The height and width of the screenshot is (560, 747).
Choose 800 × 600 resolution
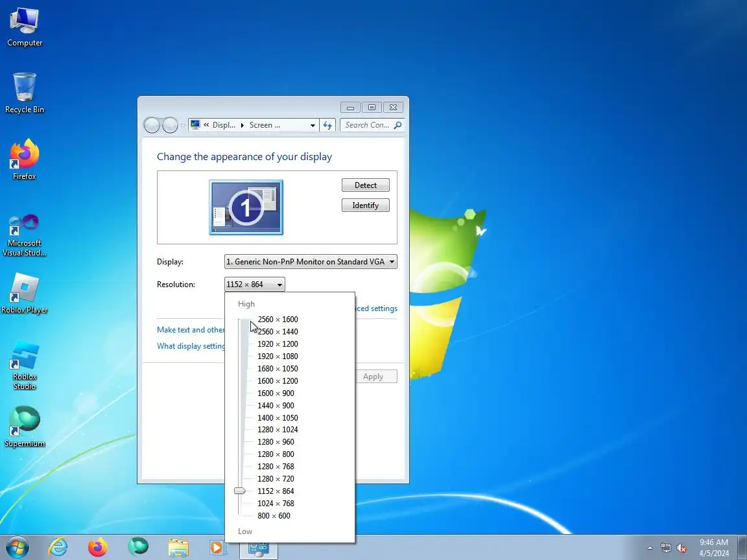tap(274, 516)
